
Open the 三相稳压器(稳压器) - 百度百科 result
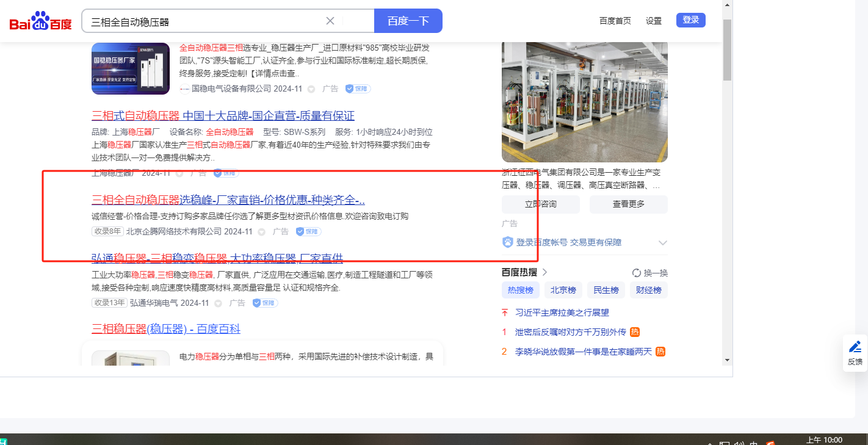[x=166, y=329]
